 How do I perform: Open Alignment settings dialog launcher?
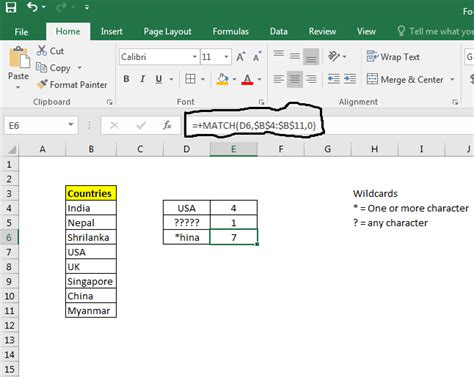point(455,102)
